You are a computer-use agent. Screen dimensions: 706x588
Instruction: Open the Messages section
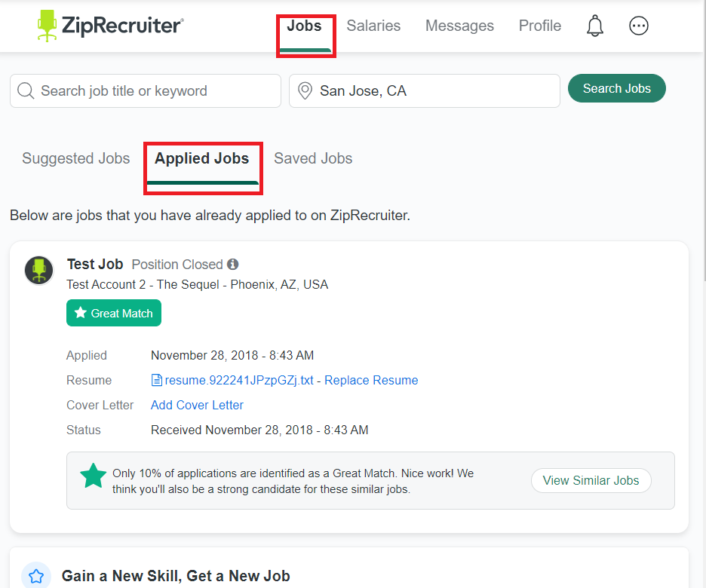[459, 25]
